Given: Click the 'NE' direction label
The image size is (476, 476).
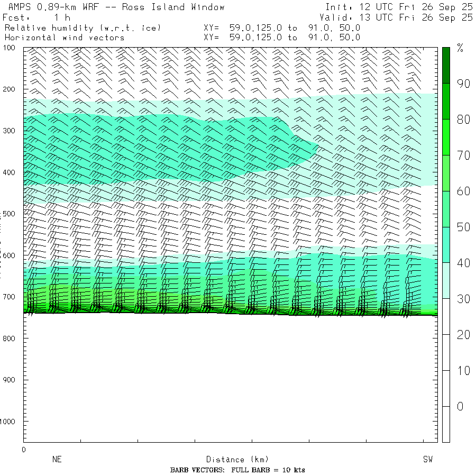Looking at the screenshot, I should coord(57,459).
